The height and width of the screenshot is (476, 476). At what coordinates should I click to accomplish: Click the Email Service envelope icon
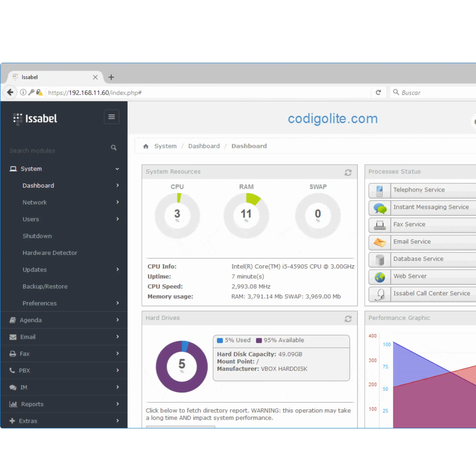(x=379, y=243)
